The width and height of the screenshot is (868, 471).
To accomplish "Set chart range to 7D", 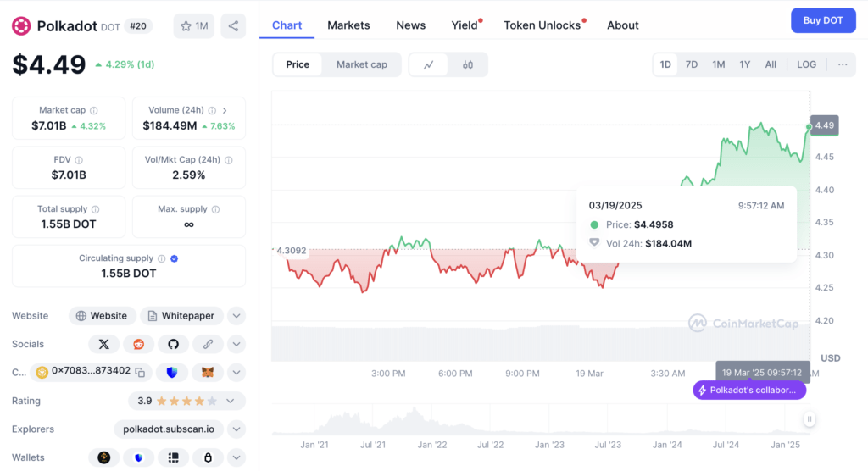I will coord(692,64).
